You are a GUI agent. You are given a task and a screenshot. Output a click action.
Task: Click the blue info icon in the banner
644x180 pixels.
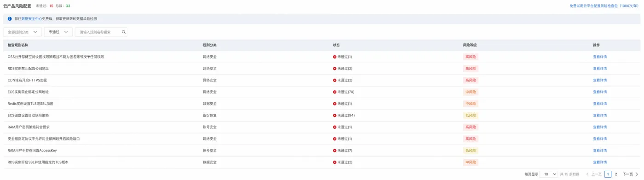pyautogui.click(x=10, y=19)
